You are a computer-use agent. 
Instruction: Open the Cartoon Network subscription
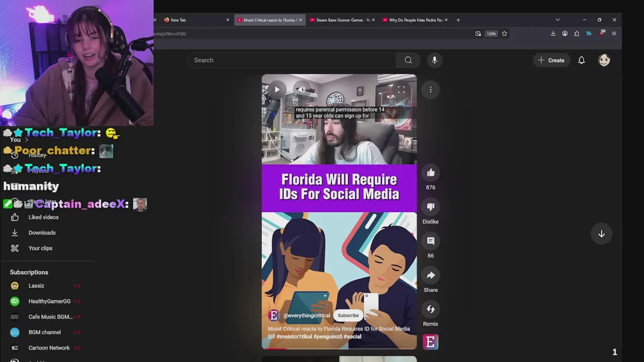pyautogui.click(x=49, y=348)
